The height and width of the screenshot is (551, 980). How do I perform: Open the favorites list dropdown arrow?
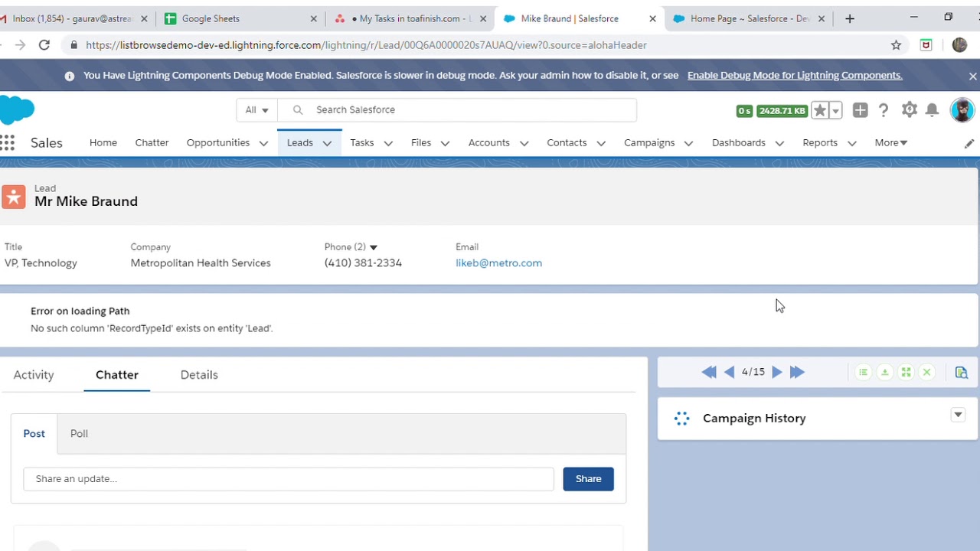click(836, 110)
